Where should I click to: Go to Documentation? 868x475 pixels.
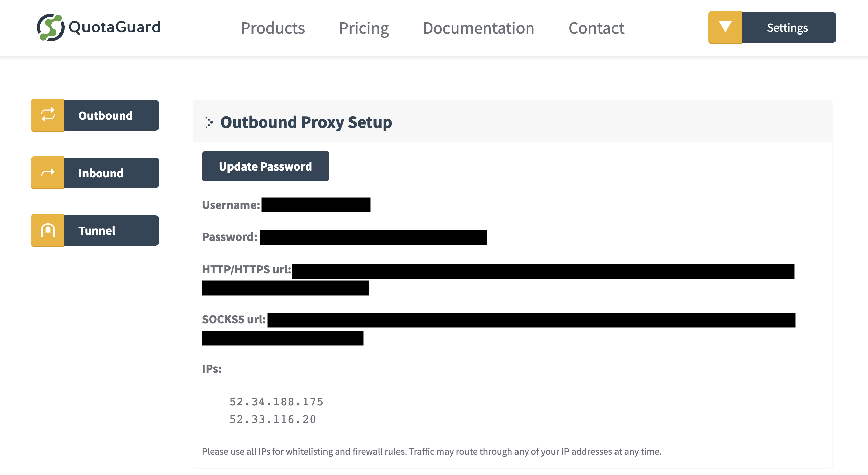(x=479, y=28)
